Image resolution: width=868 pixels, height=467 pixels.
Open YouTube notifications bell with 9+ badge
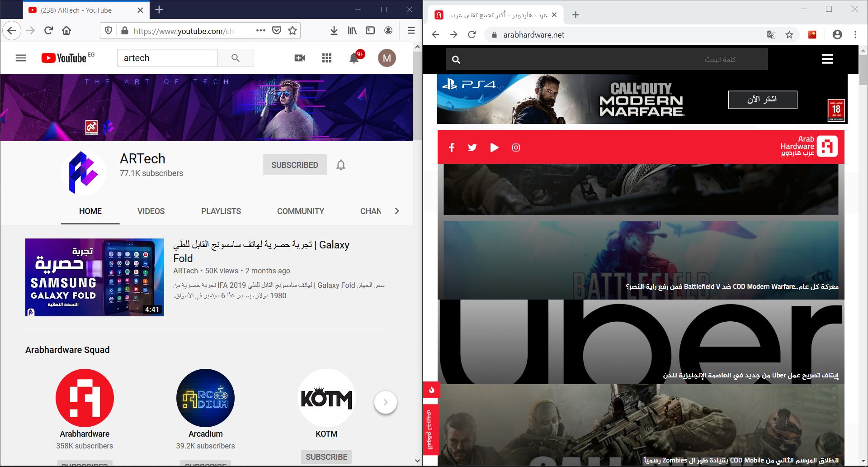pyautogui.click(x=355, y=58)
